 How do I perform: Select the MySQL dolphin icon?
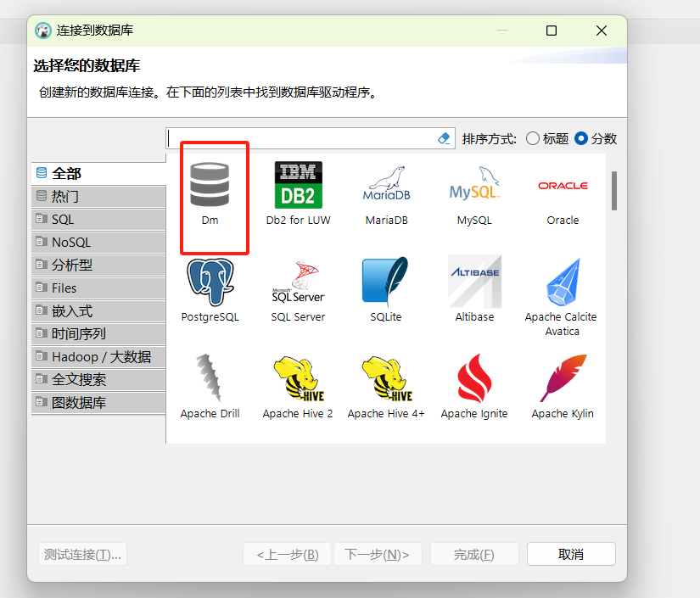click(x=474, y=183)
